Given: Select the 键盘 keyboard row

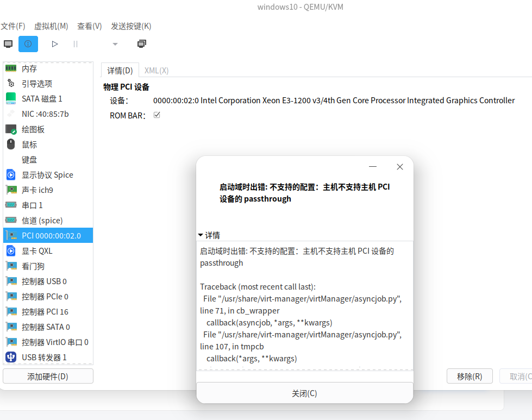Looking at the screenshot, I should pyautogui.click(x=48, y=159).
